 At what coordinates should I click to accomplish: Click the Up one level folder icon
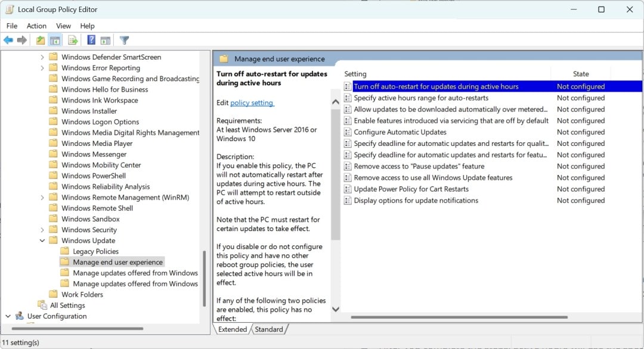pyautogui.click(x=40, y=40)
